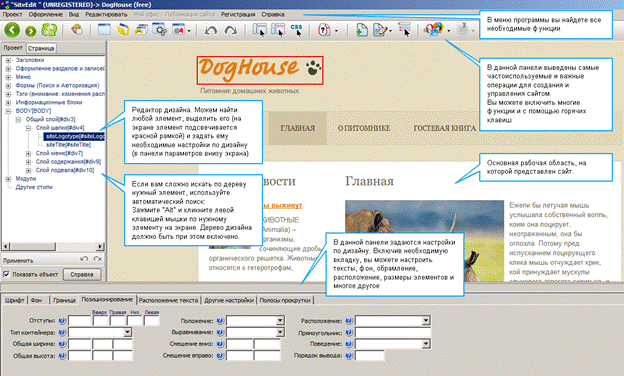
Task: Click the Применить button
Action: point(18,261)
